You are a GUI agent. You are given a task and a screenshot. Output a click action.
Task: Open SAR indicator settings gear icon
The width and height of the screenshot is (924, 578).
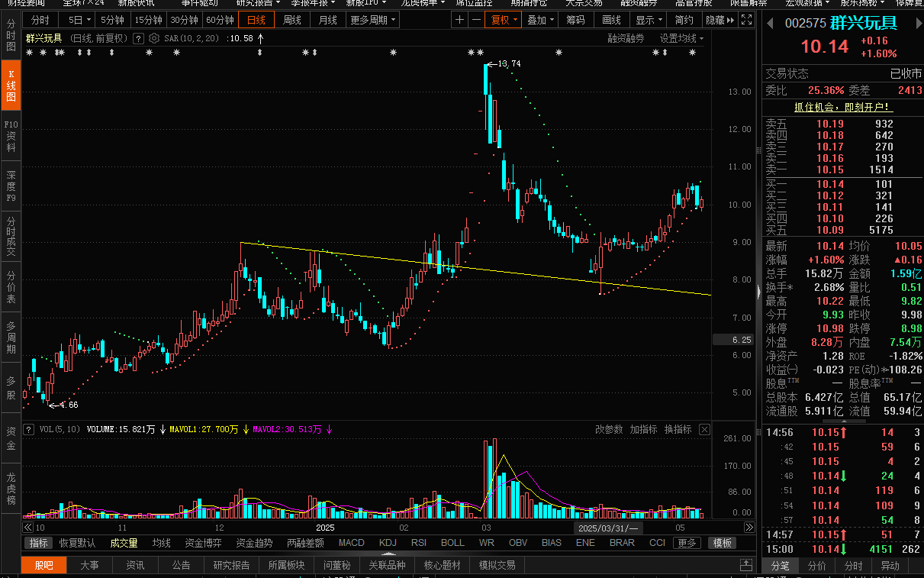[x=154, y=38]
